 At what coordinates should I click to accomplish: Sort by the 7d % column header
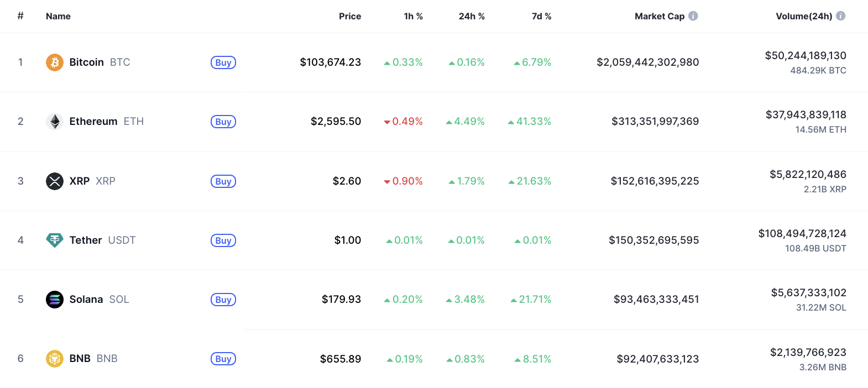coord(541,17)
